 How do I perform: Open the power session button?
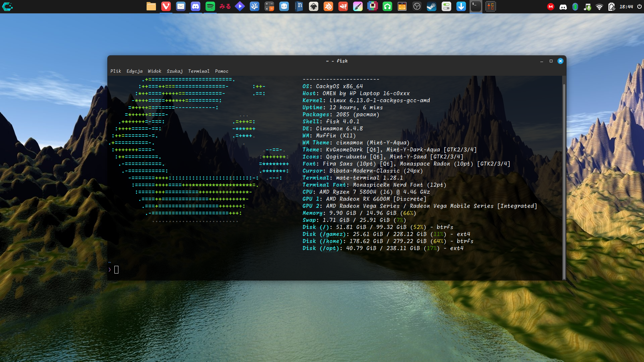pyautogui.click(x=639, y=7)
